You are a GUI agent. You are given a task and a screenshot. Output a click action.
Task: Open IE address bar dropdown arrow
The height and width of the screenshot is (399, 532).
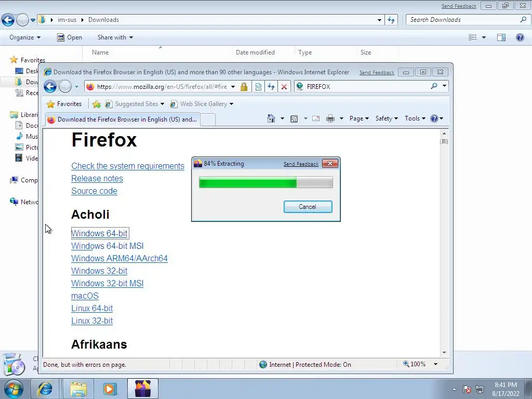(x=233, y=87)
